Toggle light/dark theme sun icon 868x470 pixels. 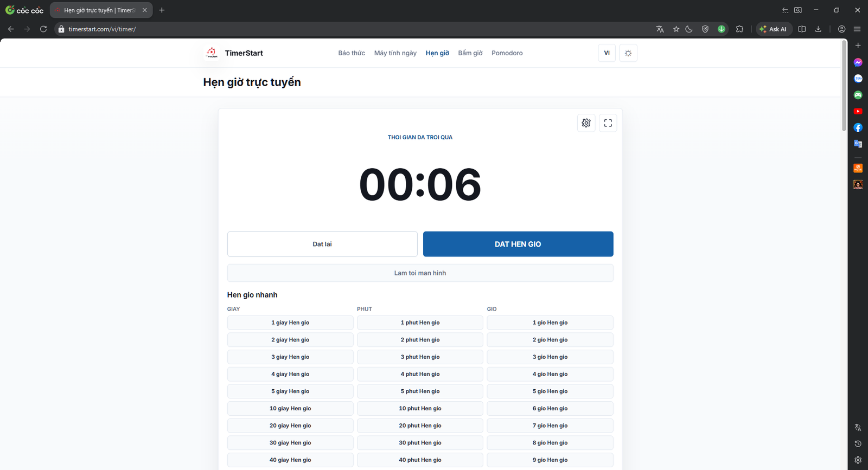tap(628, 53)
